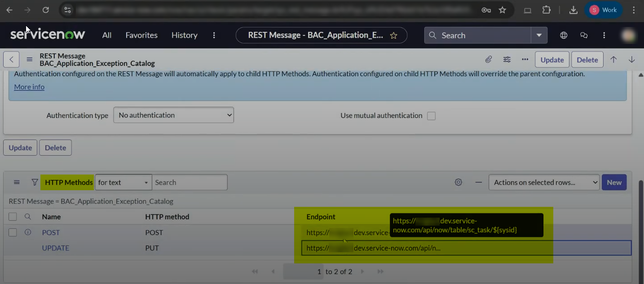Focus the global Search box
Screen dimensions: 644x284
click(x=477, y=35)
